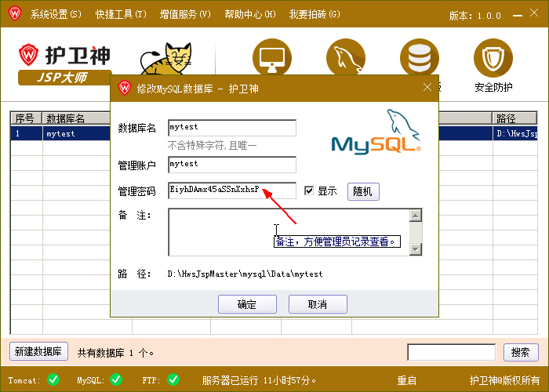Click the search input field beside 搜索

point(451,352)
